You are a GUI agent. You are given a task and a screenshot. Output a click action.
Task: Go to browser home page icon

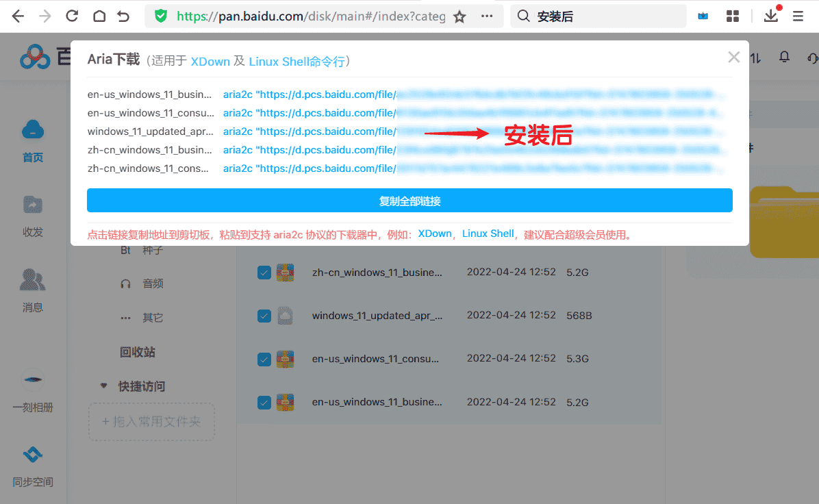[x=99, y=16]
